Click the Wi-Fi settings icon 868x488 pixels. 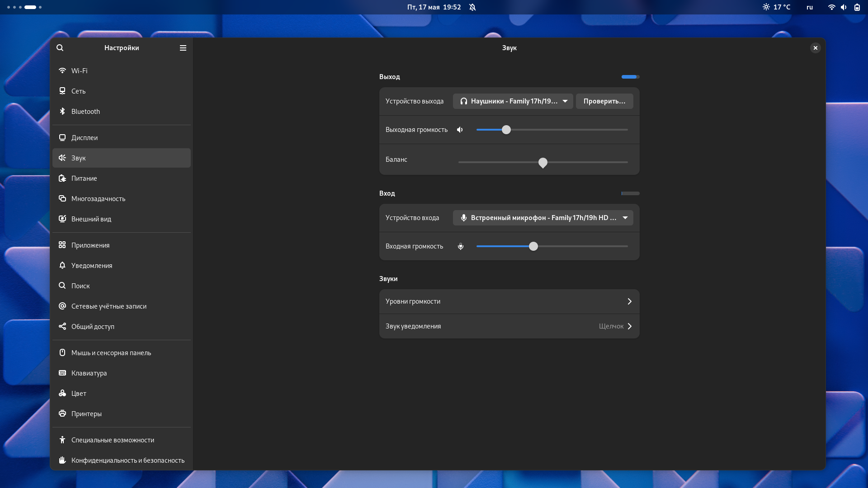[61, 70]
